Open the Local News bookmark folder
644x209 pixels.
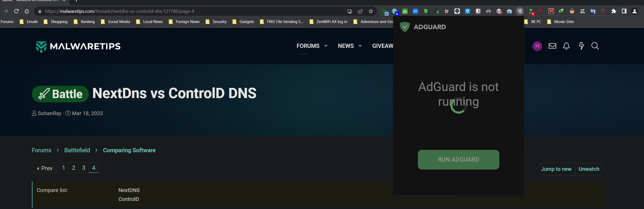pyautogui.click(x=149, y=22)
